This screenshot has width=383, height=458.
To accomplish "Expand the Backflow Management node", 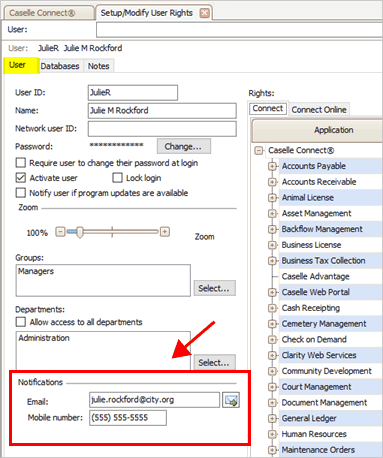I will click(x=272, y=229).
